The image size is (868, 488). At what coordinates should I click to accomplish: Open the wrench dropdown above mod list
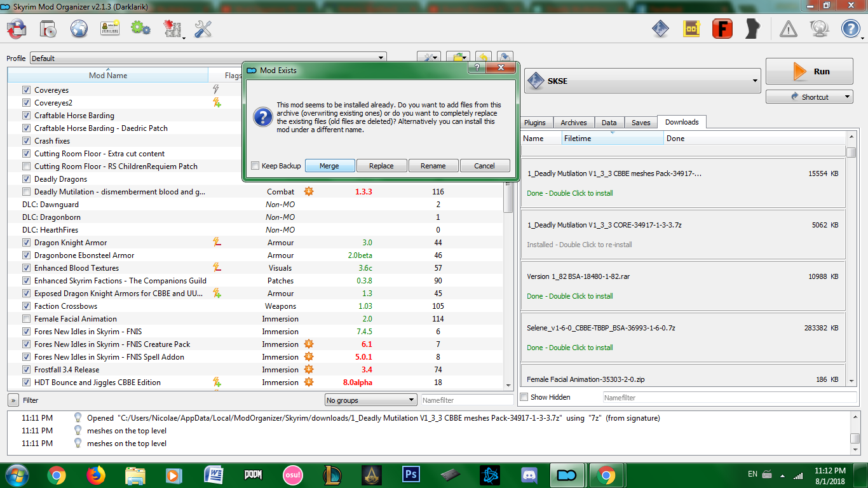click(x=428, y=58)
